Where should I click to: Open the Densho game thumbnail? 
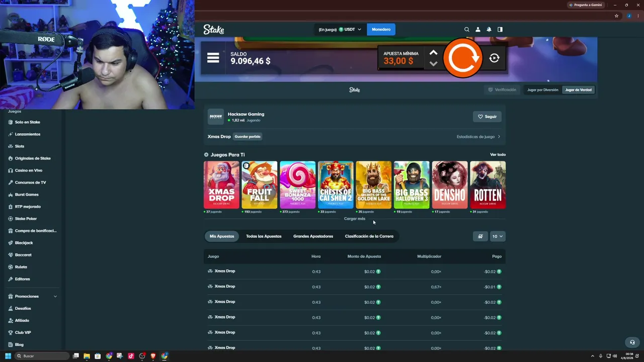[450, 185]
